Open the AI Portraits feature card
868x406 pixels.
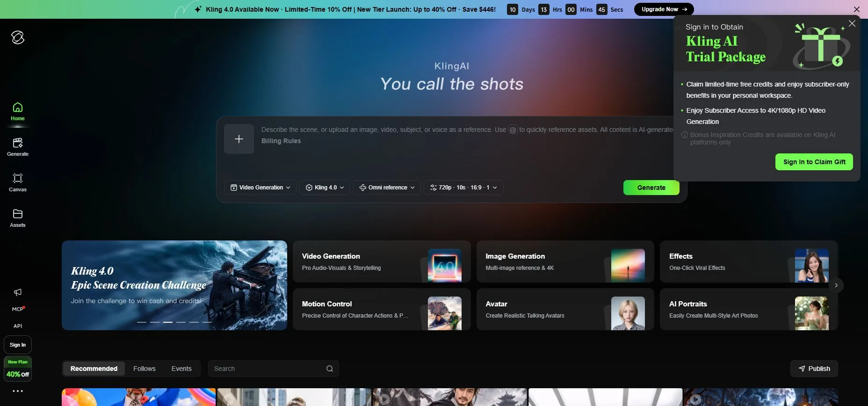[749, 309]
